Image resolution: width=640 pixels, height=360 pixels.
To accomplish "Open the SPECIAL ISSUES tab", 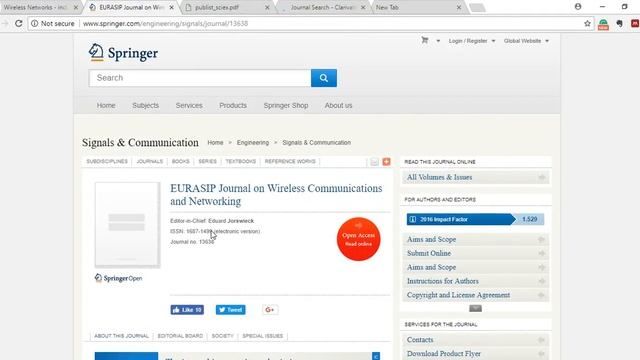I will click(262, 336).
